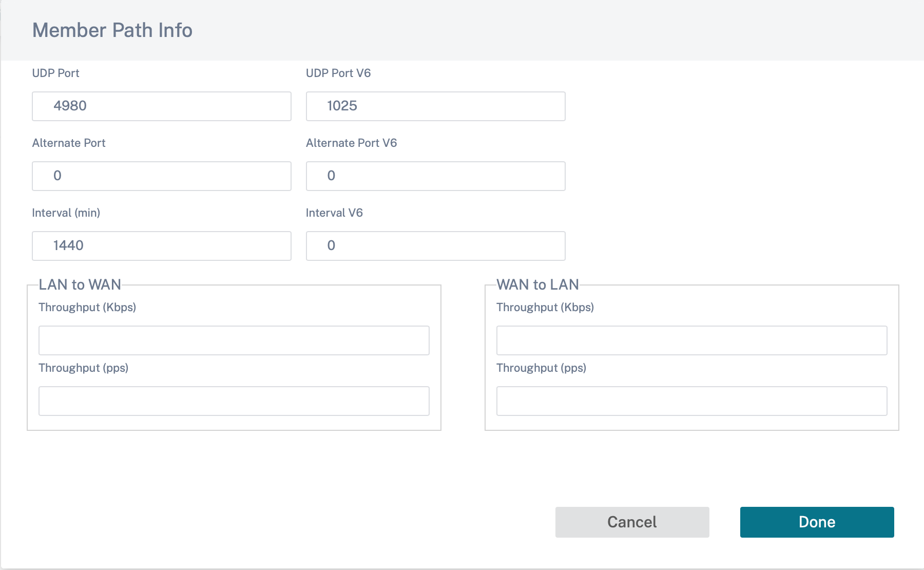Viewport: 924px width, 570px height.
Task: Click the Alternate Port V6 label
Action: click(352, 143)
